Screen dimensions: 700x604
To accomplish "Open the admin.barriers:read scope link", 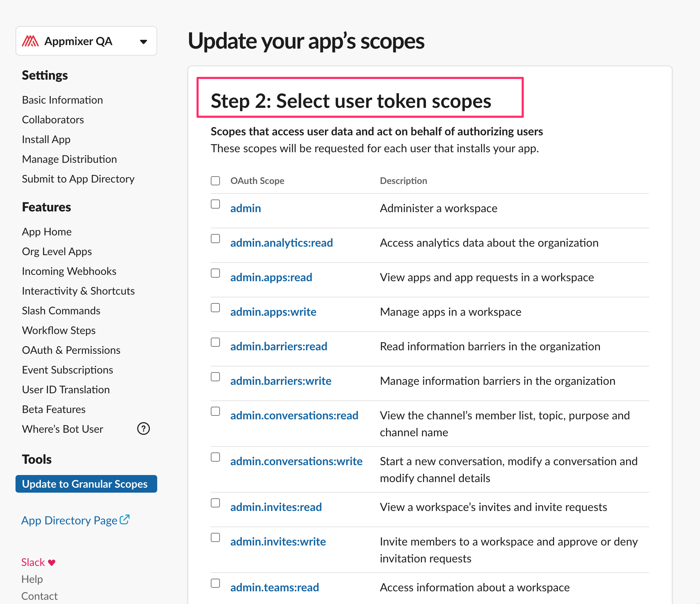I will pos(279,346).
